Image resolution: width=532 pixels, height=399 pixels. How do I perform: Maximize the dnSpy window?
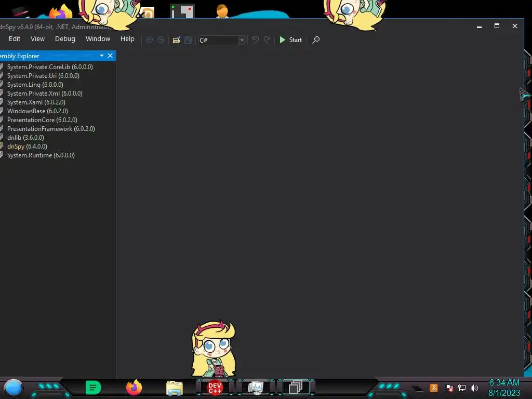click(497, 26)
